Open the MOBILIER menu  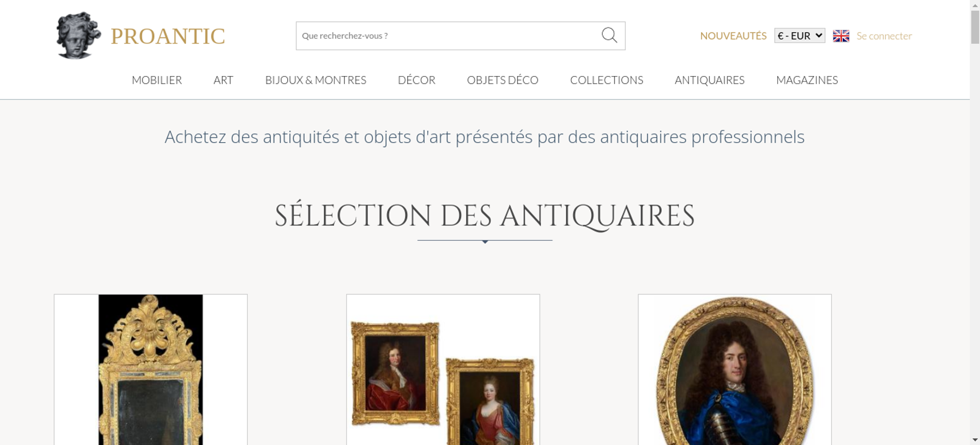coord(157,80)
